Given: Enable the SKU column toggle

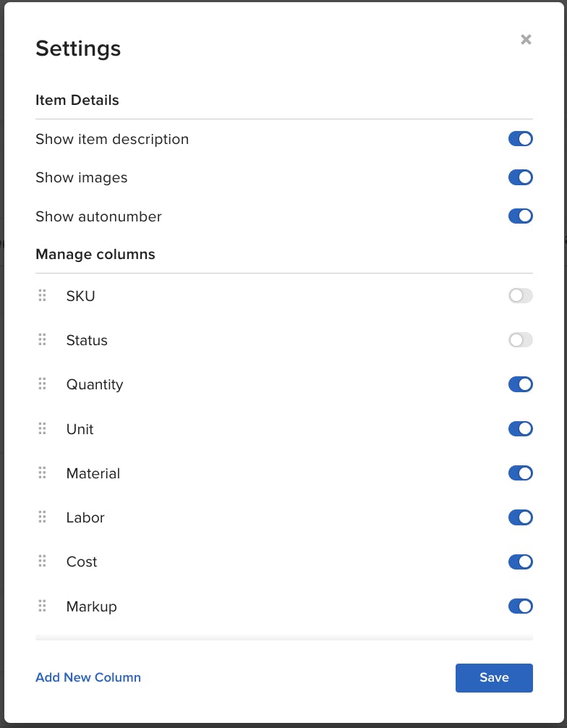Looking at the screenshot, I should 520,295.
